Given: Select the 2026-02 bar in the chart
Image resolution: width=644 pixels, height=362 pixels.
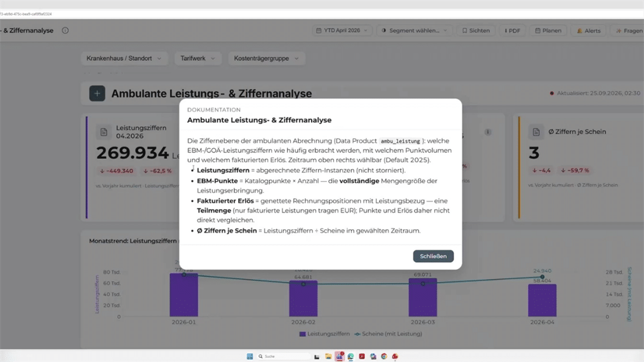Looking at the screenshot, I should pos(303,298).
